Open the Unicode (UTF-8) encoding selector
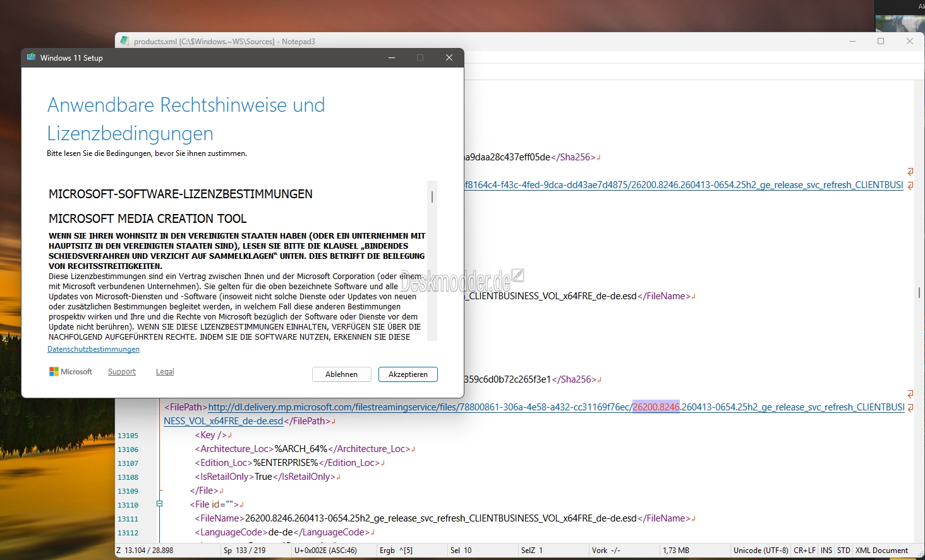Screen dimensions: 925x560 coord(760,551)
